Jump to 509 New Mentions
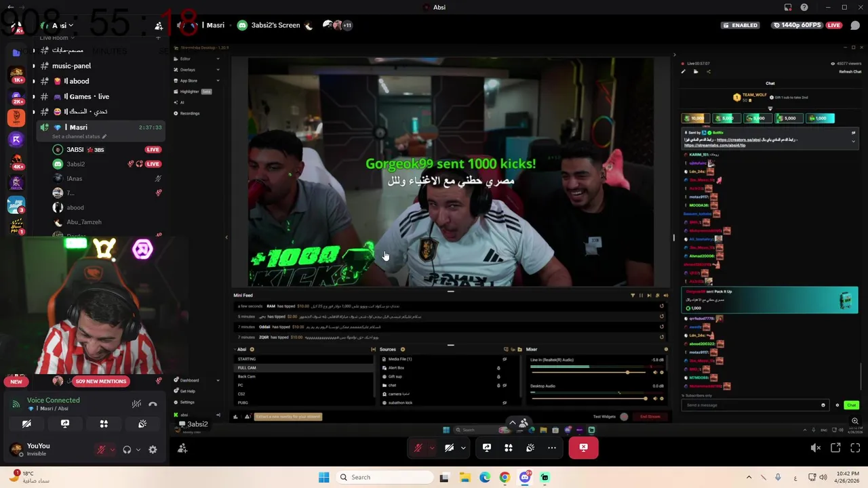This screenshot has height=488, width=868. [x=100, y=382]
